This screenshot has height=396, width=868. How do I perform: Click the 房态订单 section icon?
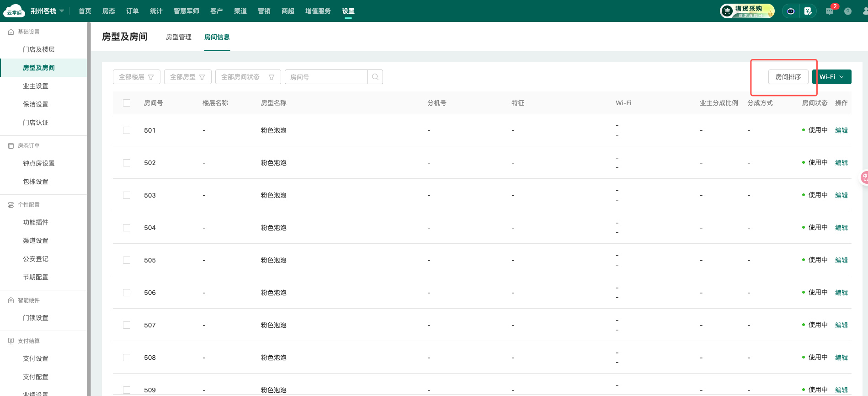tap(11, 146)
